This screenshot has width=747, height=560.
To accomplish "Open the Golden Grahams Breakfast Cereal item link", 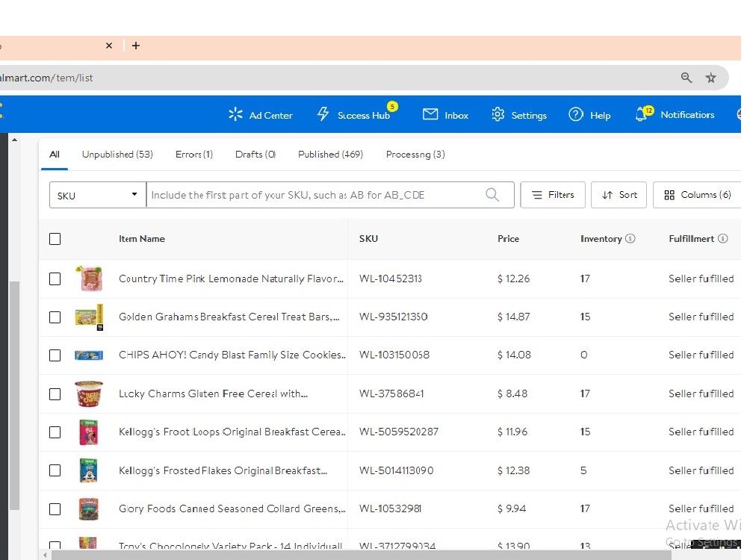I will pos(229,317).
